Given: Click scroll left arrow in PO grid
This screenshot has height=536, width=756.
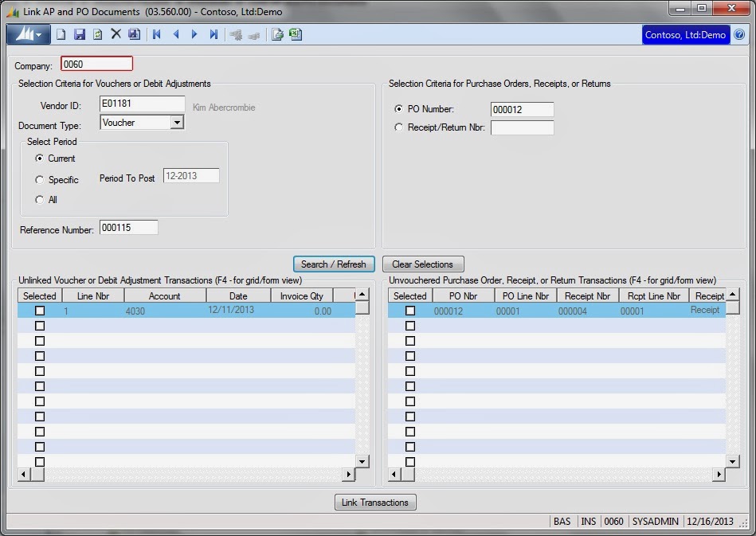Looking at the screenshot, I should coord(394,475).
